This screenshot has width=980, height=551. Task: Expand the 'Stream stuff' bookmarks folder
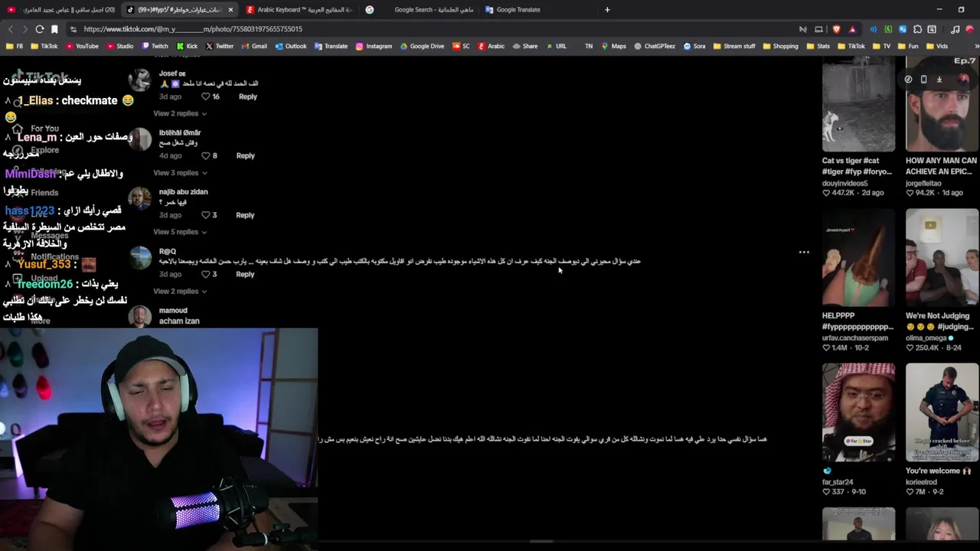pos(733,46)
